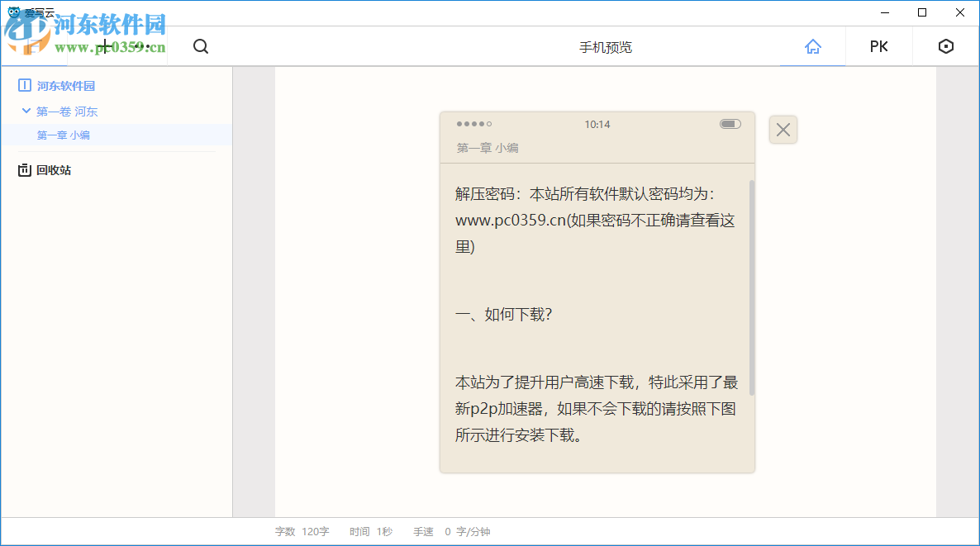Collapse the 第一卷 河东 volume
This screenshot has height=546, width=980.
tap(26, 111)
